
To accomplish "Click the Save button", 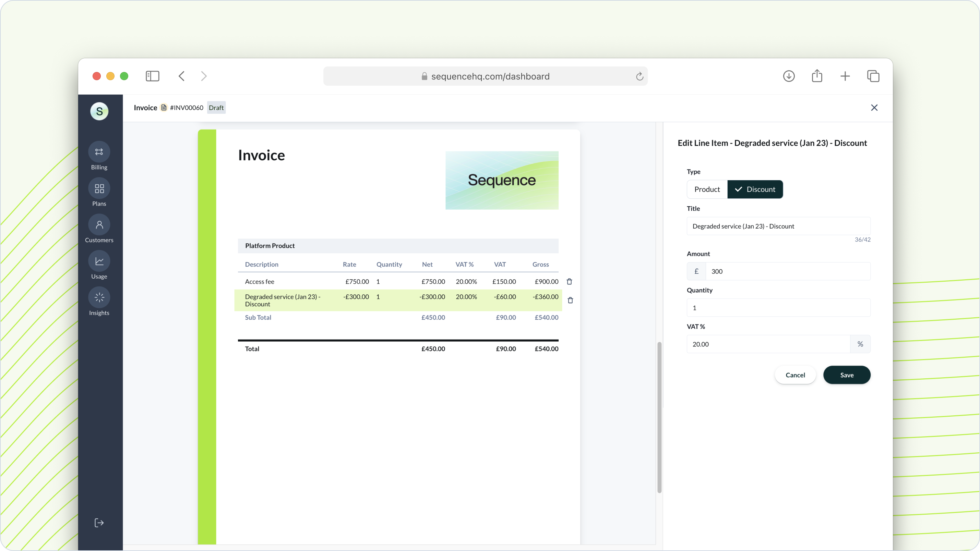I will click(x=847, y=375).
